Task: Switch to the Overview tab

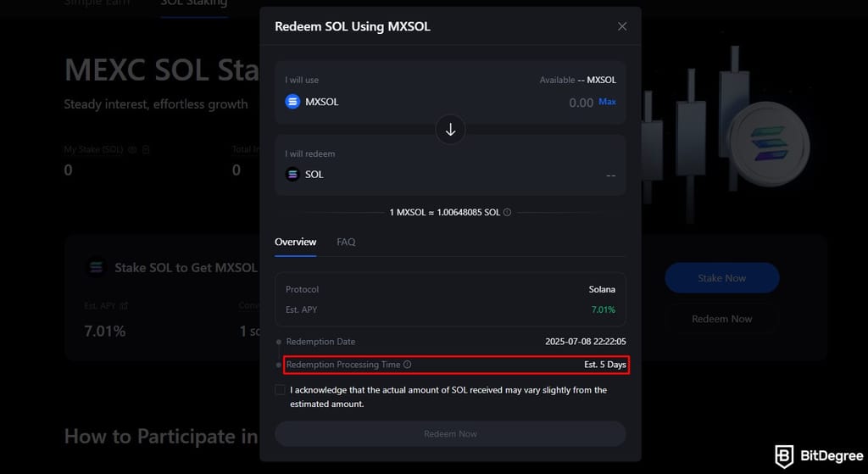Action: [296, 242]
